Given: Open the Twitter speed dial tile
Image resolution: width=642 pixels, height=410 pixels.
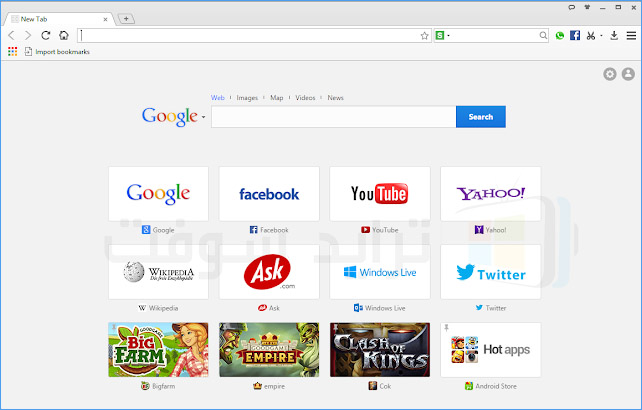Looking at the screenshot, I should (491, 272).
